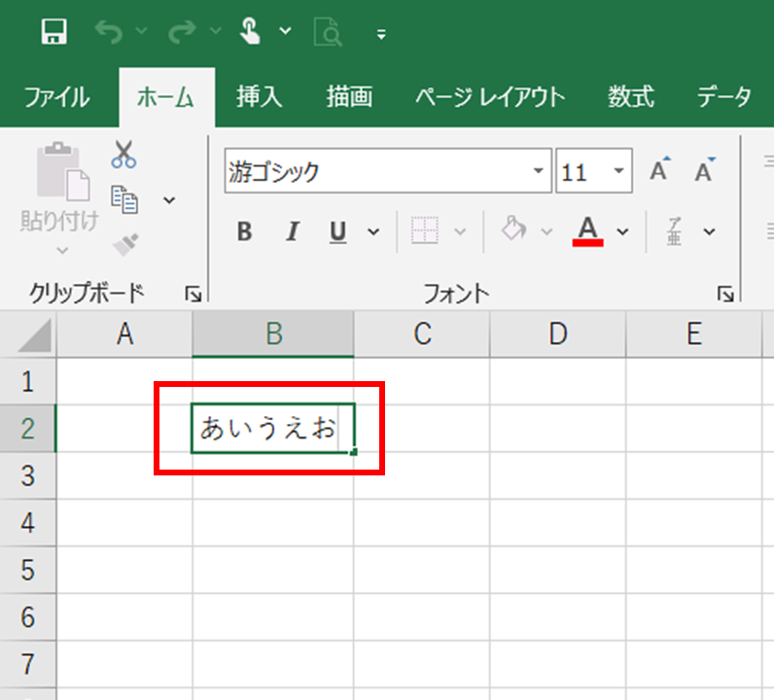This screenshot has height=700, width=774.
Task: Click the Decrease Font Size icon
Action: point(705,172)
